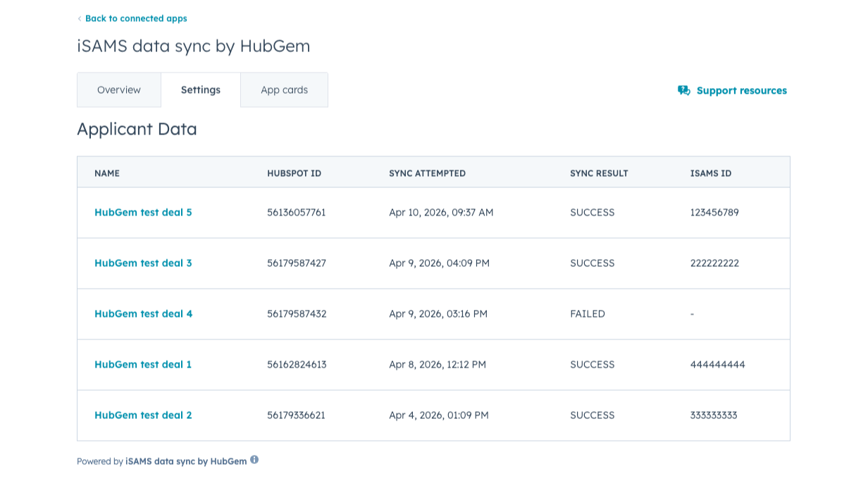This screenshot has height=488, width=868.
Task: Click sync date Apr 4, 2026, 01:09 PM
Action: click(439, 415)
